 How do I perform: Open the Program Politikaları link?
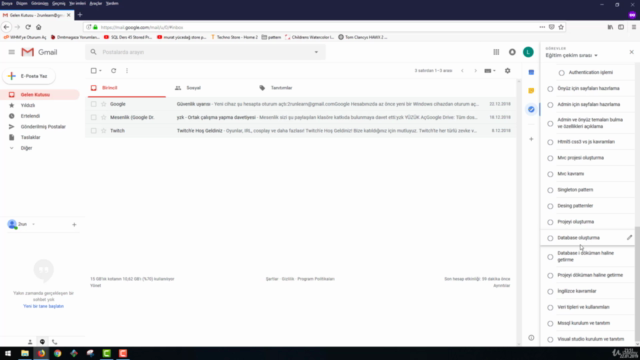[x=316, y=279]
